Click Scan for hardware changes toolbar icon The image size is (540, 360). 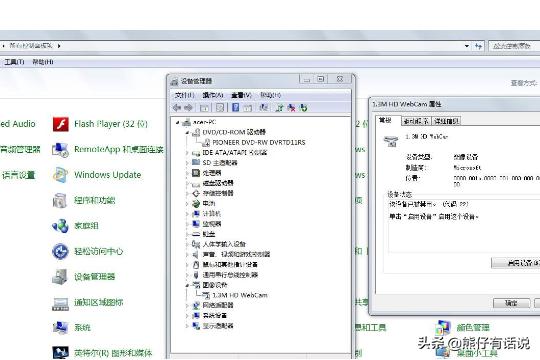pos(264,107)
